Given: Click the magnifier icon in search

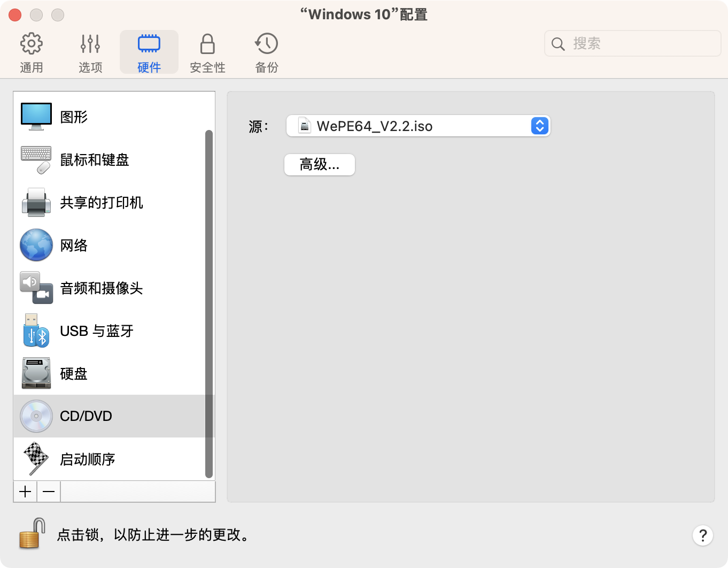Looking at the screenshot, I should [558, 44].
